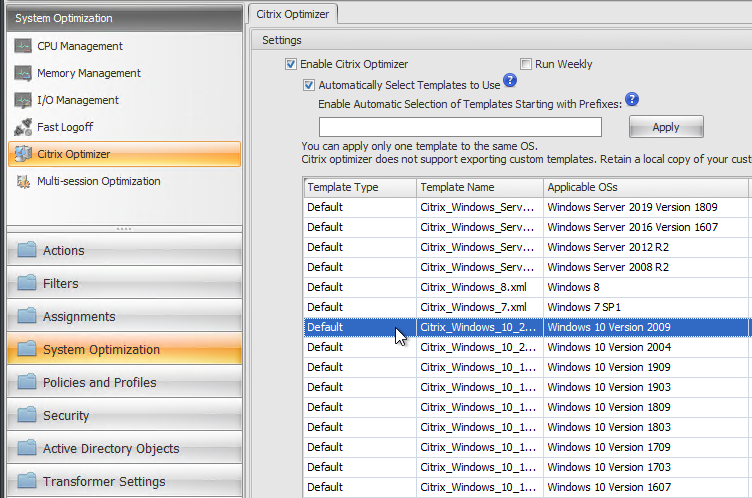This screenshot has height=498, width=752.
Task: Select the Windows 10 Version 1903 row
Action: [x=526, y=387]
